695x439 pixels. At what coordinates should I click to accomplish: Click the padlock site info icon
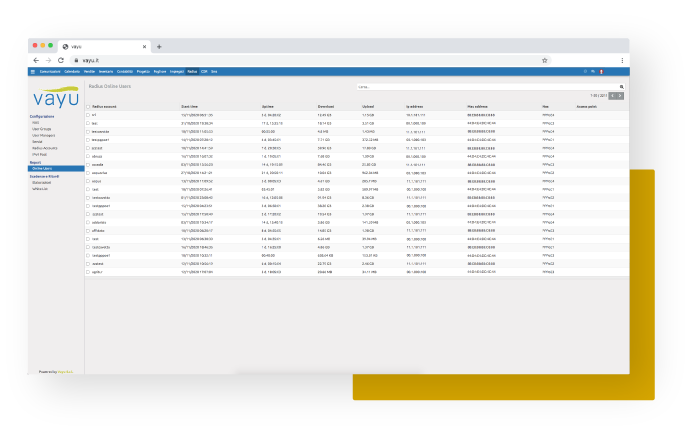(76, 60)
